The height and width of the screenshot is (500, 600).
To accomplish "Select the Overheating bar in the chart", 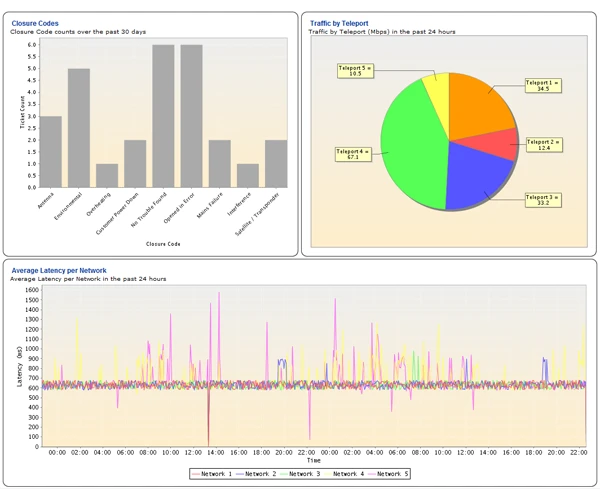I will pos(107,176).
